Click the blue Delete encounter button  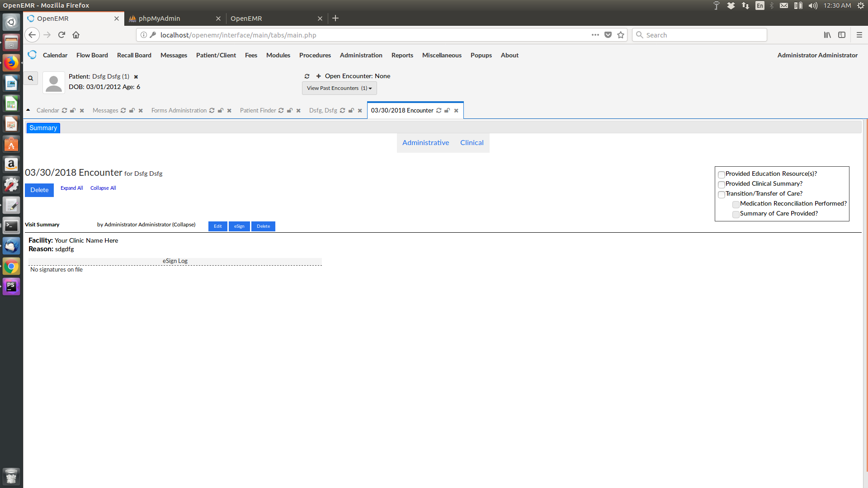pyautogui.click(x=39, y=190)
